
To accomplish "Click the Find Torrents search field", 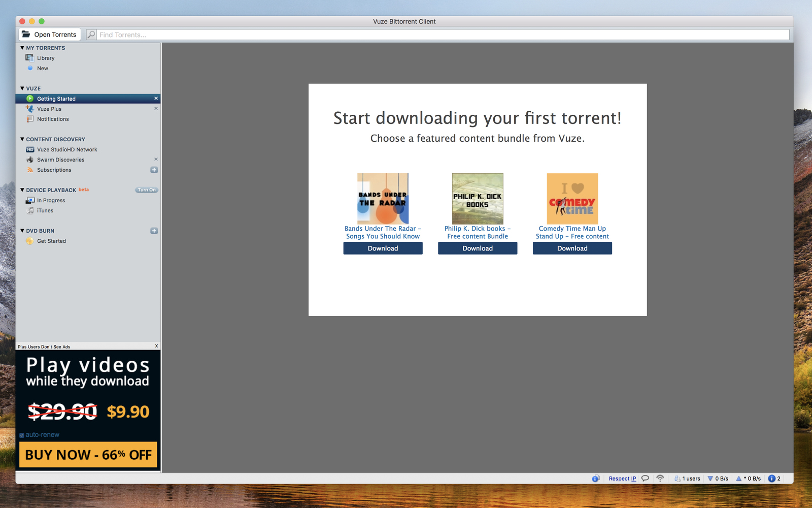I will coord(442,35).
